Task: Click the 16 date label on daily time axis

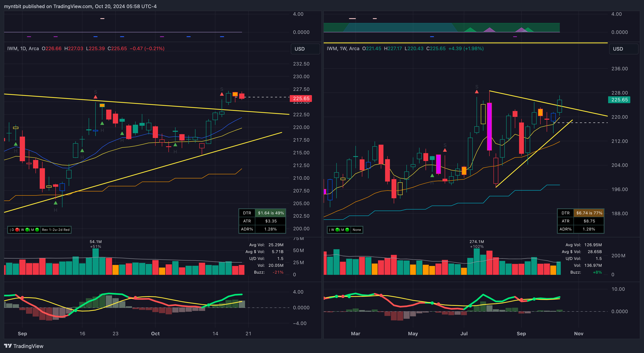Action: [82, 333]
